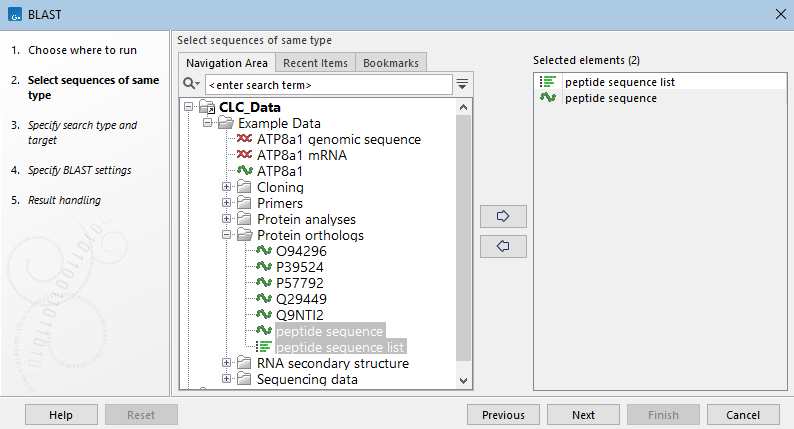This screenshot has height=429, width=794.
Task: Click the navigation tree vertical scrollbar
Action: pyautogui.click(x=462, y=230)
